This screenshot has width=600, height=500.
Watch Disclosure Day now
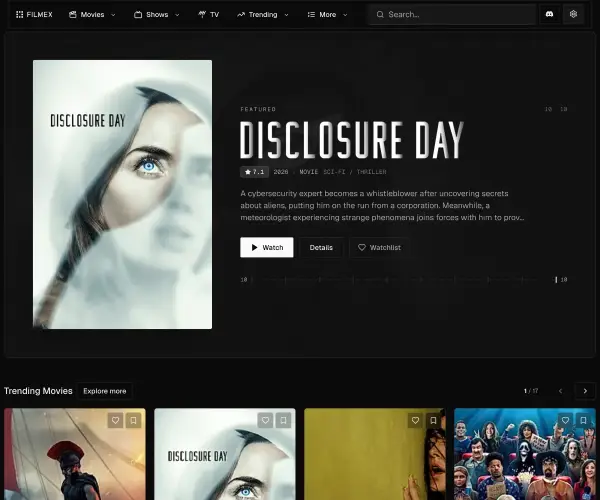coord(267,248)
